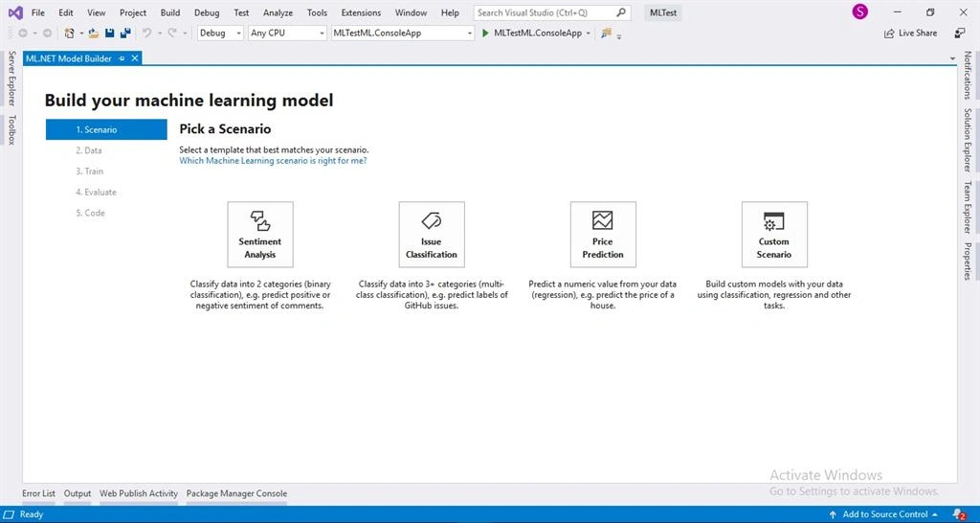Open the MLTestML.ConsoleApp startup project dropdown
Viewport: 980px width, 523px height.
pos(403,34)
